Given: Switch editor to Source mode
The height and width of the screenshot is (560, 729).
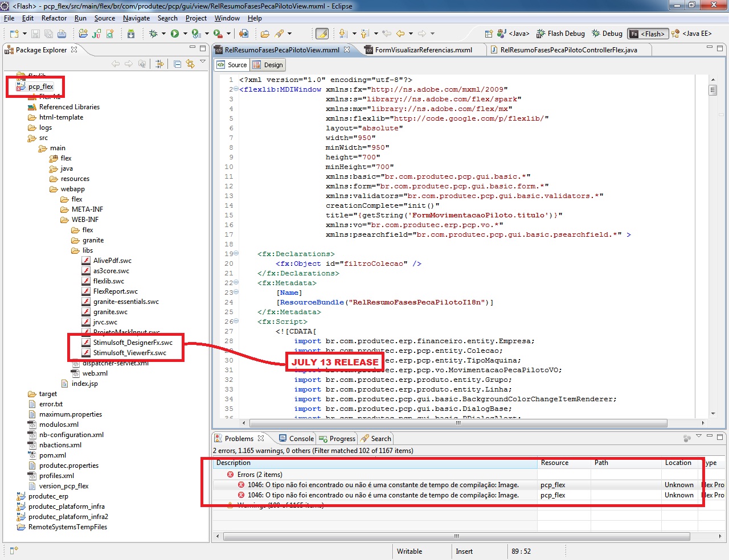Looking at the screenshot, I should (232, 65).
